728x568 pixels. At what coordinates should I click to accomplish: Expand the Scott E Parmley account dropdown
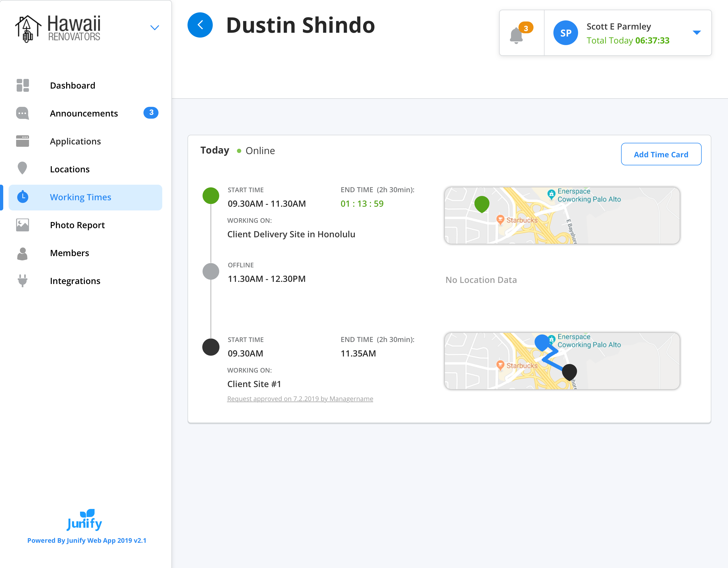(x=697, y=33)
